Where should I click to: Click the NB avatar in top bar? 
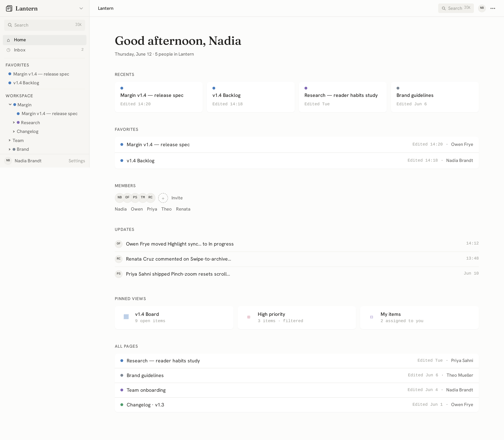pos(482,8)
